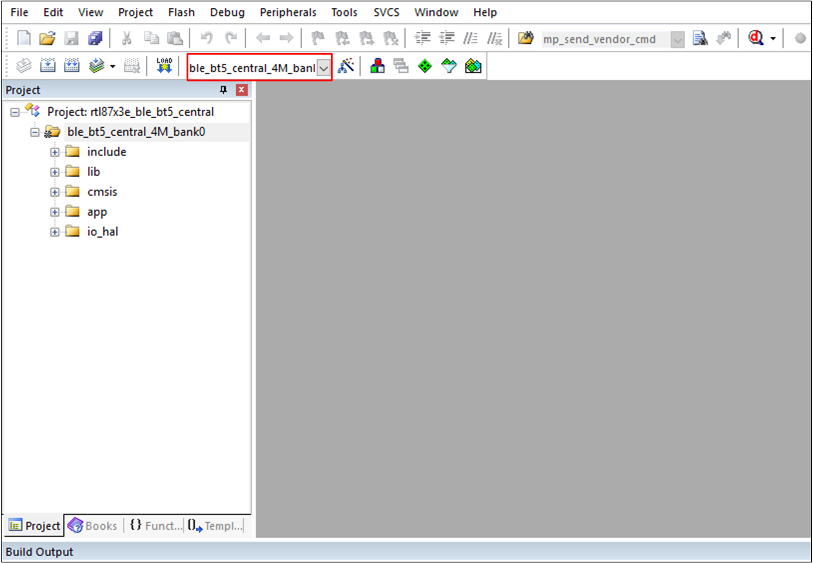The width and height of the screenshot is (813, 563).
Task: Click the Manage Multi-Project Workspace icon
Action: 401,66
